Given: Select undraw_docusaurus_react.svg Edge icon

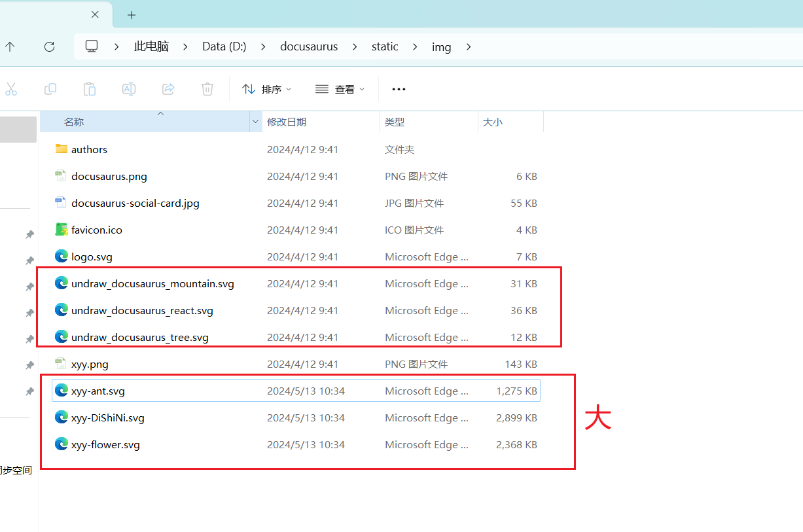Looking at the screenshot, I should tap(62, 310).
